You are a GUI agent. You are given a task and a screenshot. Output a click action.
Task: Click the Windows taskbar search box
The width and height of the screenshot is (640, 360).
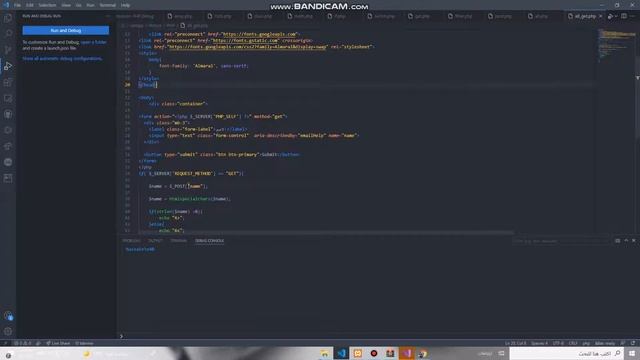[567, 353]
